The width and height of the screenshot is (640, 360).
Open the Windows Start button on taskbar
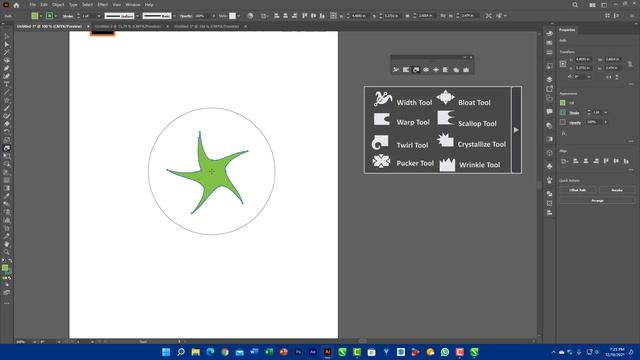coord(166,352)
